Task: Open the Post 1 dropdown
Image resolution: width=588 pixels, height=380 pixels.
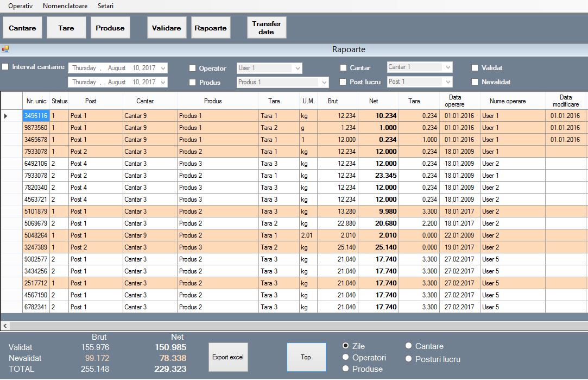Action: (x=447, y=82)
